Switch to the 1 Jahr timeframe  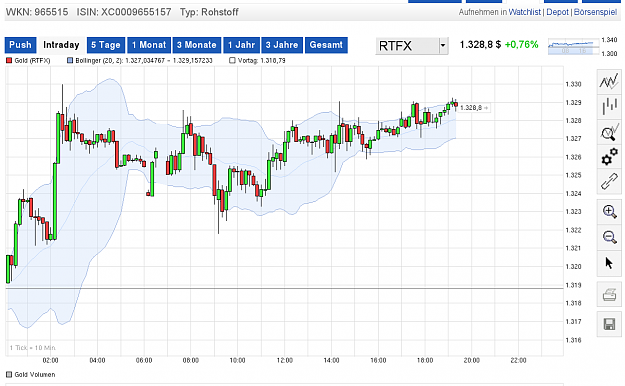(242, 45)
